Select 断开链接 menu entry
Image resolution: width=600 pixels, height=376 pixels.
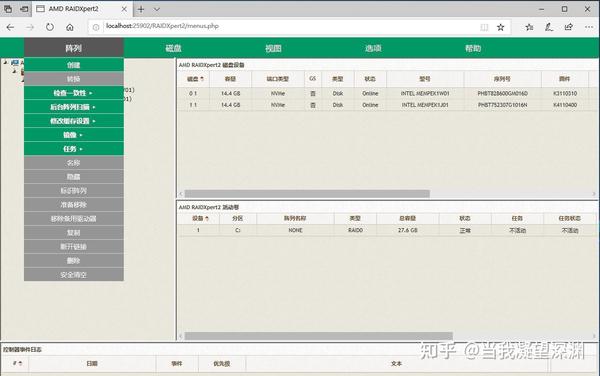[73, 247]
